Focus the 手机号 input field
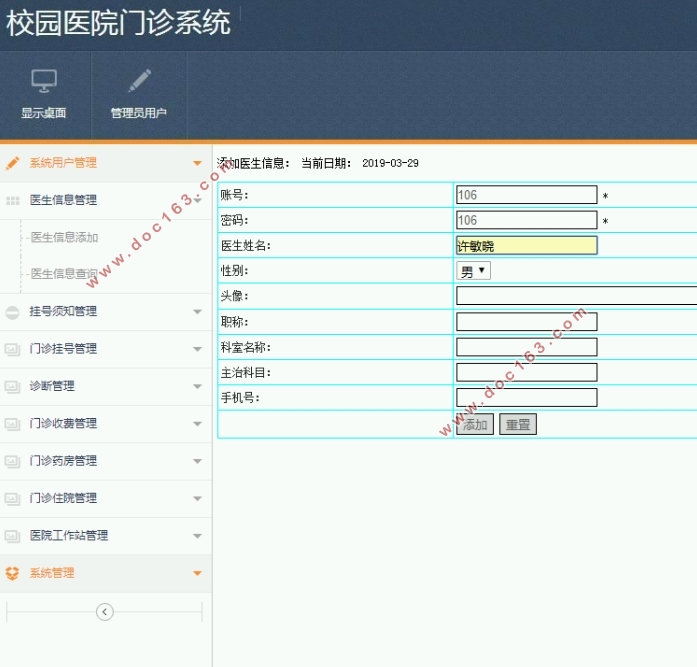Image resolution: width=697 pixels, height=667 pixels. coord(527,397)
